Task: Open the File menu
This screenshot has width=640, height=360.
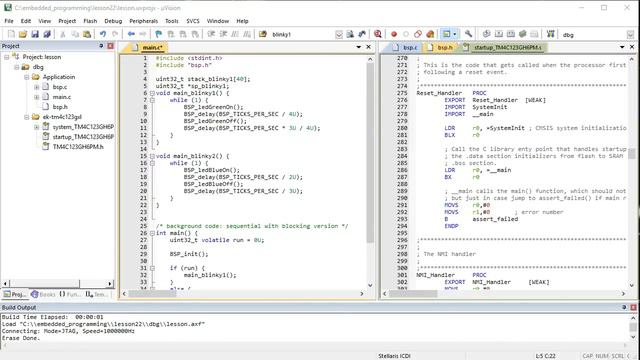Action: [x=9, y=21]
